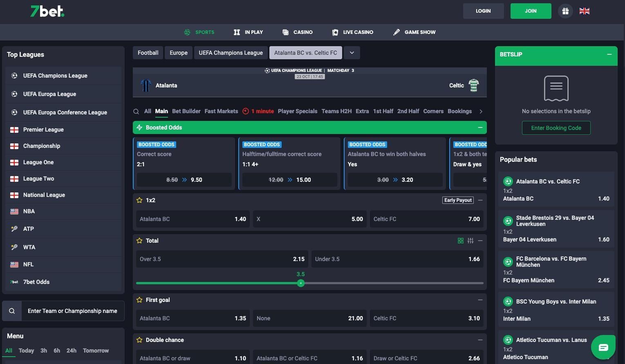Click the Total slider track right of handle
625x364 pixels.
(394, 283)
